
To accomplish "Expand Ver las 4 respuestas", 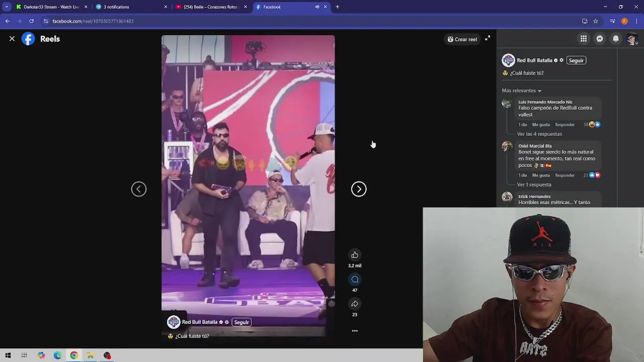I will [x=539, y=134].
